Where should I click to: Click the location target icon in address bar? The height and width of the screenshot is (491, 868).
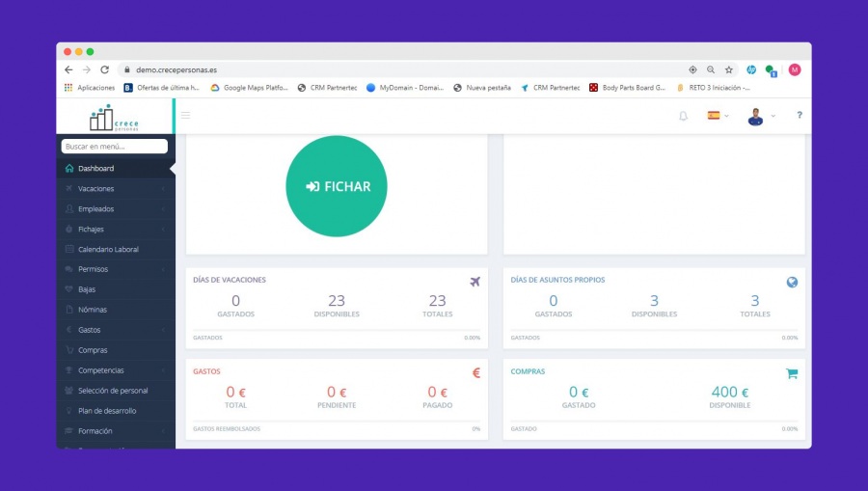coord(692,69)
